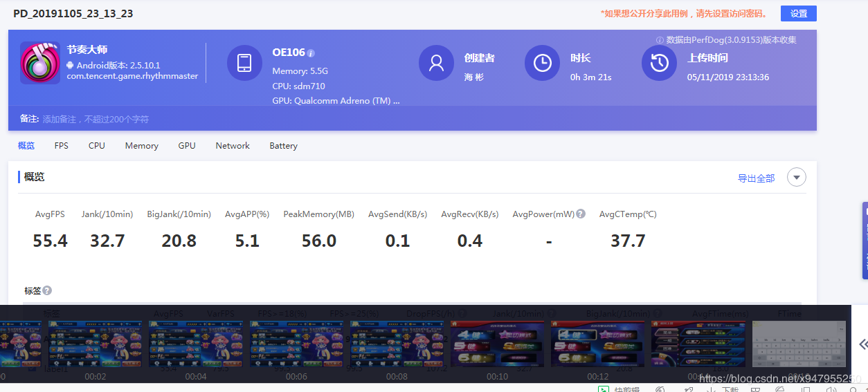
Task: Click the GPU: Qualcomm Adreno text
Action: [336, 101]
